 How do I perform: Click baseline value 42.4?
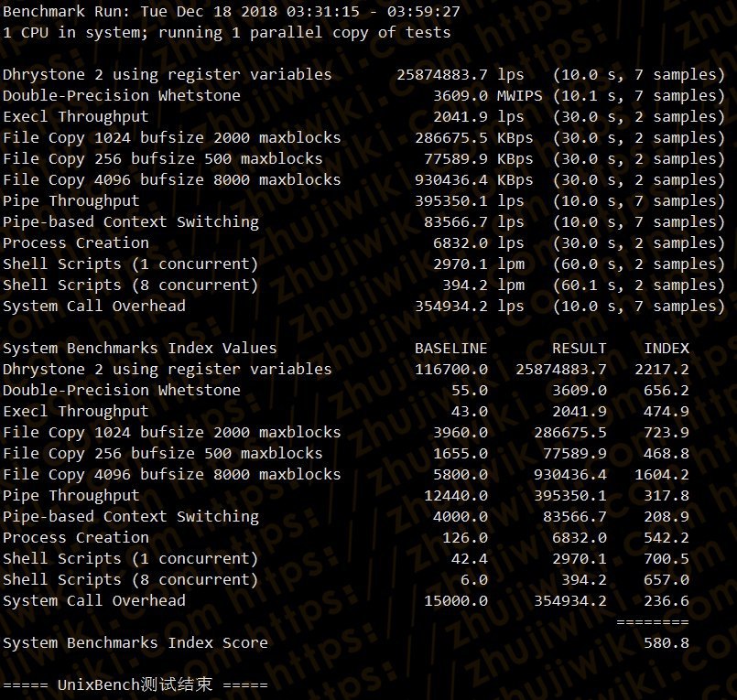(x=469, y=558)
